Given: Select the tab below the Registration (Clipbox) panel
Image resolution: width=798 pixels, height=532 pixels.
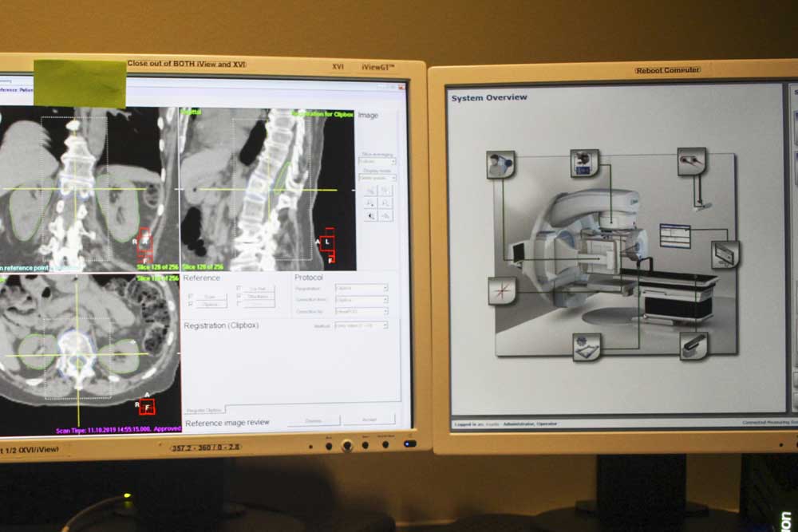Looking at the screenshot, I should click(204, 409).
